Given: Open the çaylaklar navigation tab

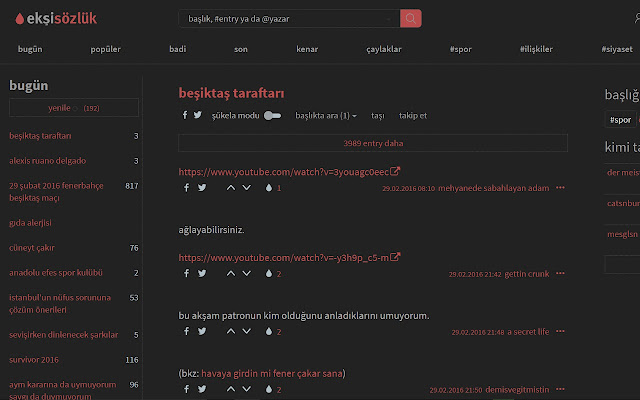Looking at the screenshot, I should click(384, 49).
